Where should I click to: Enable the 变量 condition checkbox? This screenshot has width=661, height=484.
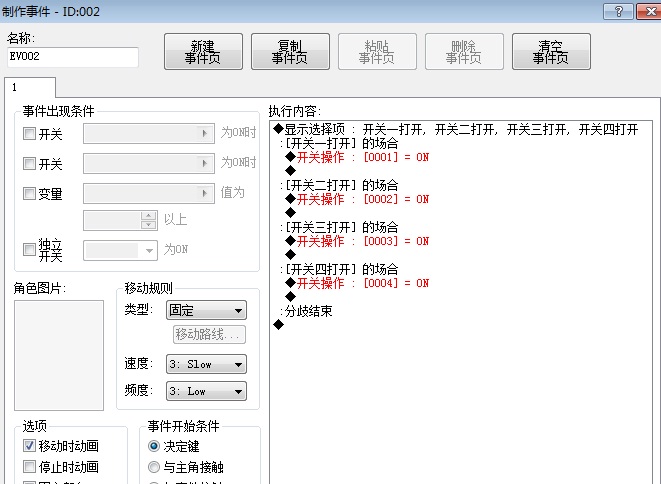[29, 194]
